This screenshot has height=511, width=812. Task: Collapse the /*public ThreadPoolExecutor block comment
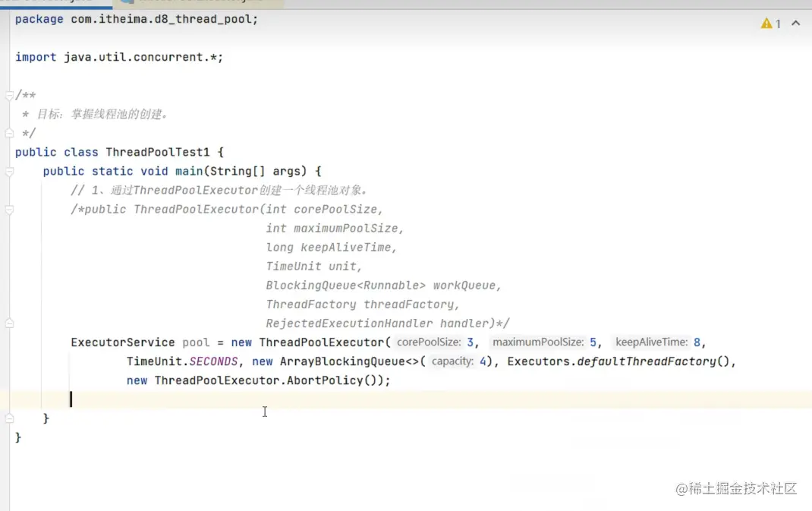coord(9,210)
